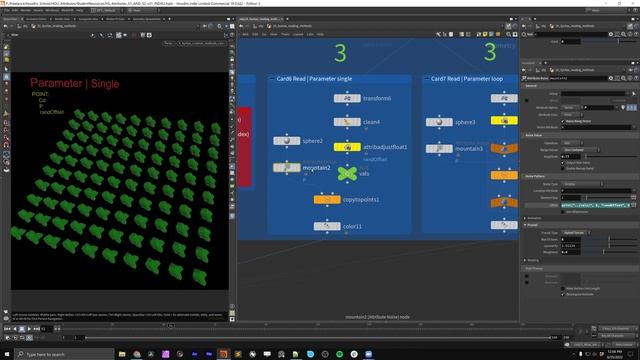Toggle the Make Vectors Unit Length checkbox

click(x=563, y=289)
